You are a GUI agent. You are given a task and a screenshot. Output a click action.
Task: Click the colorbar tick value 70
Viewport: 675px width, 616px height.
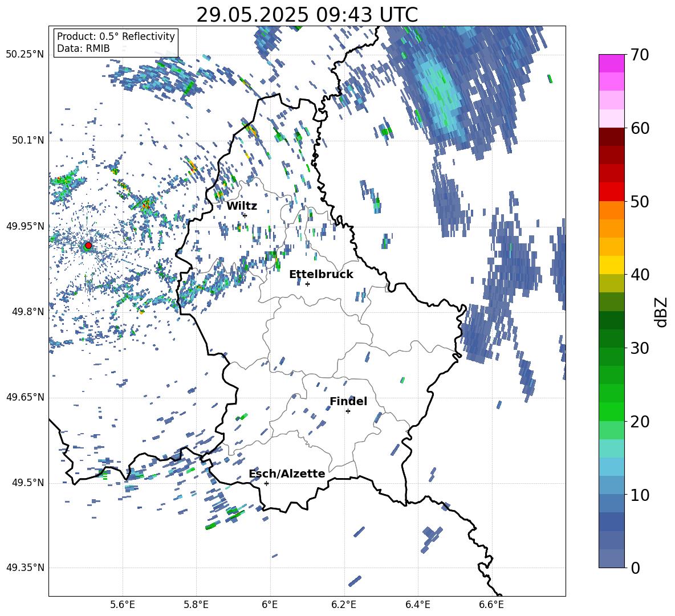tap(640, 55)
